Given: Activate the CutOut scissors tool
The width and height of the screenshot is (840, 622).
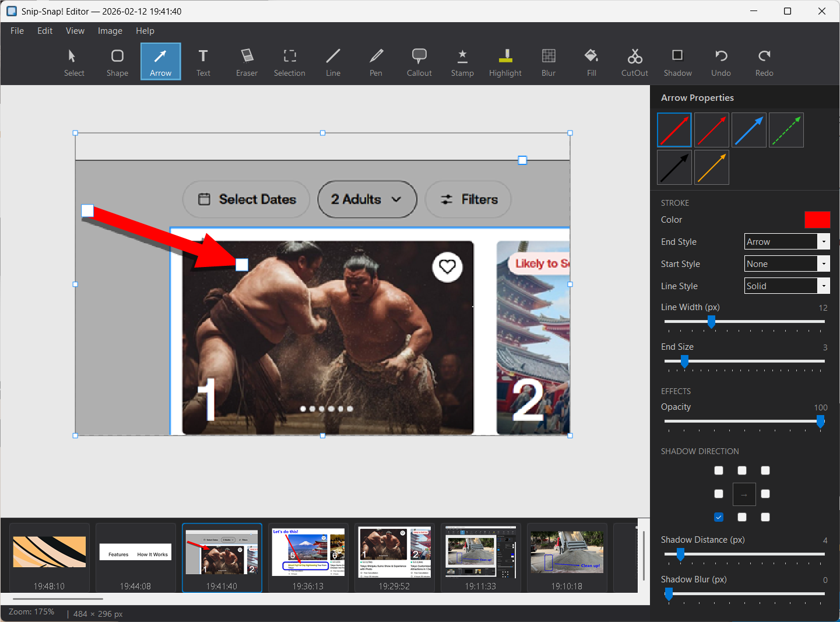Looking at the screenshot, I should 634,62.
